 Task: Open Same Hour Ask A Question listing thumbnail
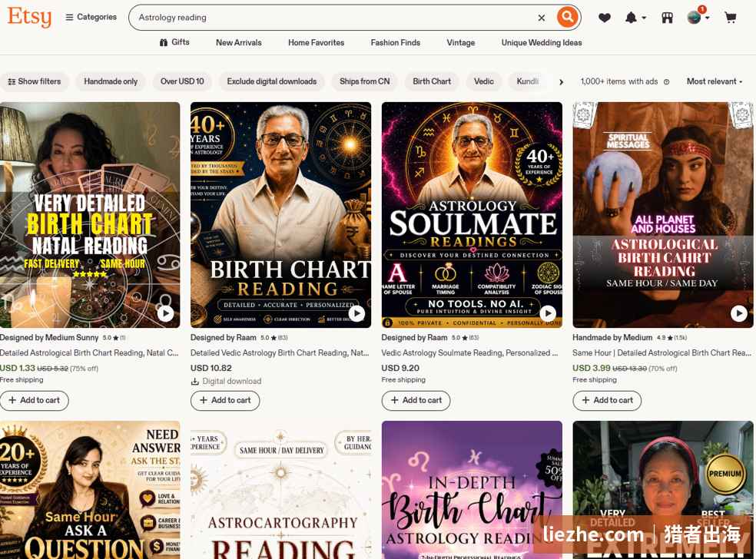coord(90,490)
